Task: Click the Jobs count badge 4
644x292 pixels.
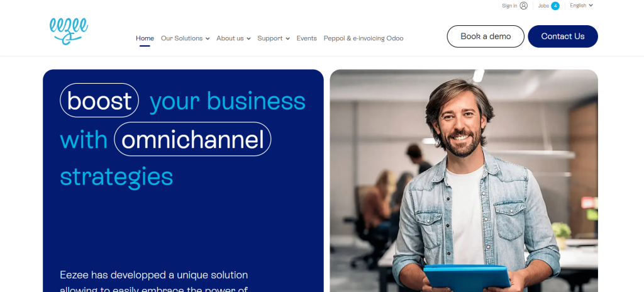Action: coord(555,6)
